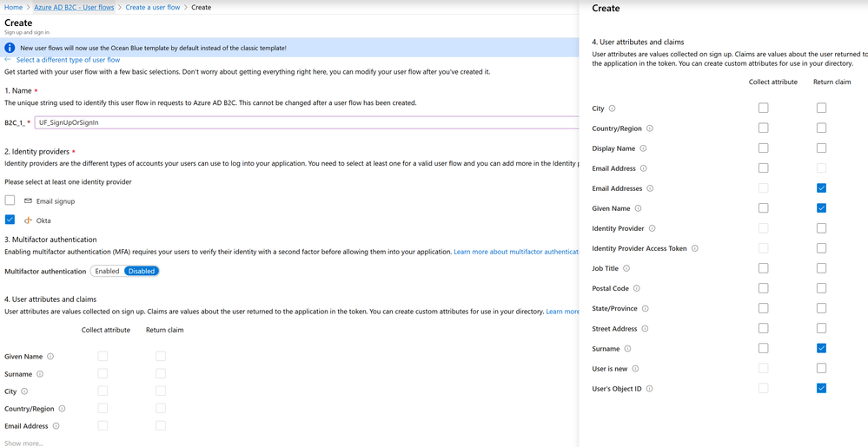Click the City info icon in the Create panel
The height and width of the screenshot is (447, 868).
[x=613, y=108]
